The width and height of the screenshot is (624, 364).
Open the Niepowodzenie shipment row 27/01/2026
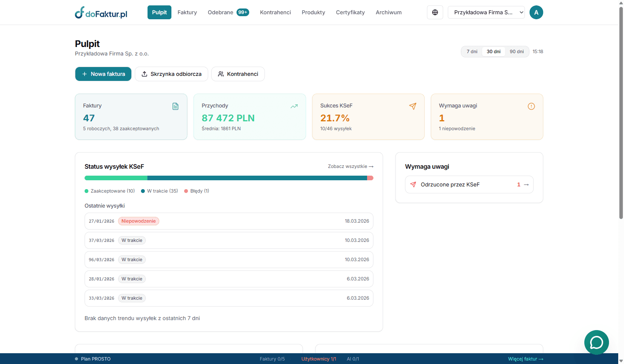click(x=229, y=221)
